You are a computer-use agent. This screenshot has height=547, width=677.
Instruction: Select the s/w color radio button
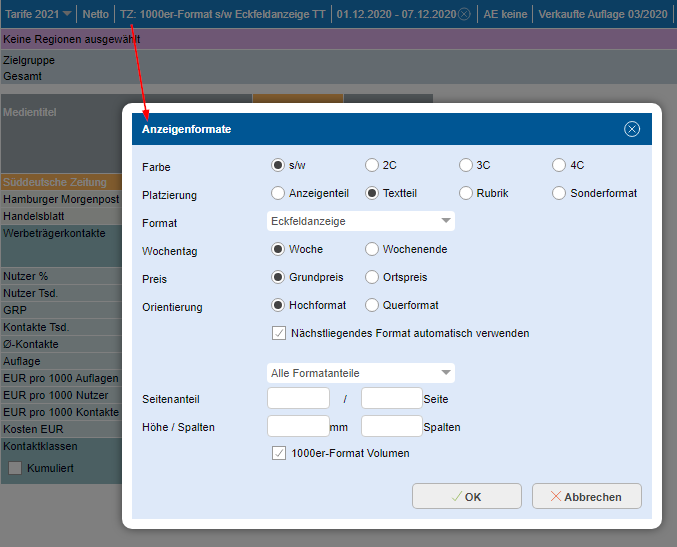tap(278, 165)
